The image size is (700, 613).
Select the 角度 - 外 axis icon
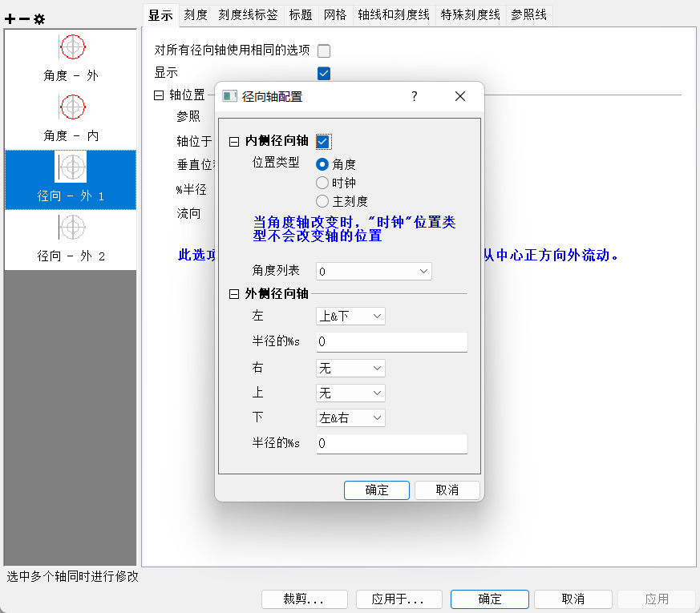[72, 47]
